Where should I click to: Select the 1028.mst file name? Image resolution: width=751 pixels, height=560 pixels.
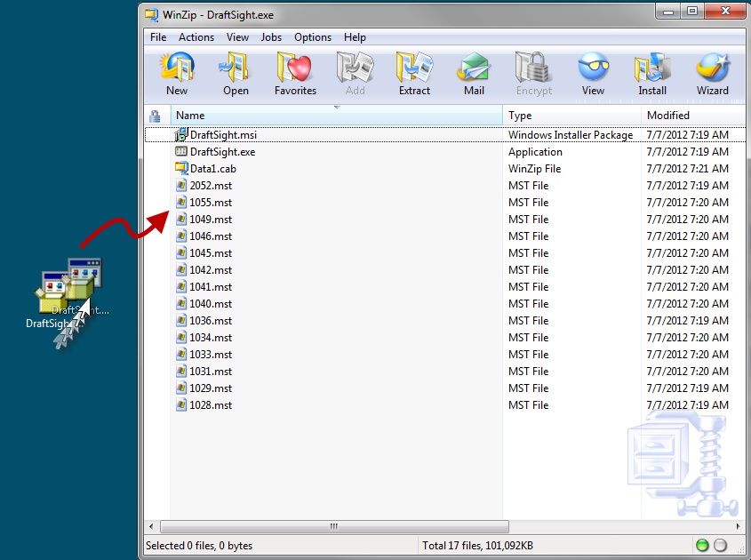tap(211, 405)
